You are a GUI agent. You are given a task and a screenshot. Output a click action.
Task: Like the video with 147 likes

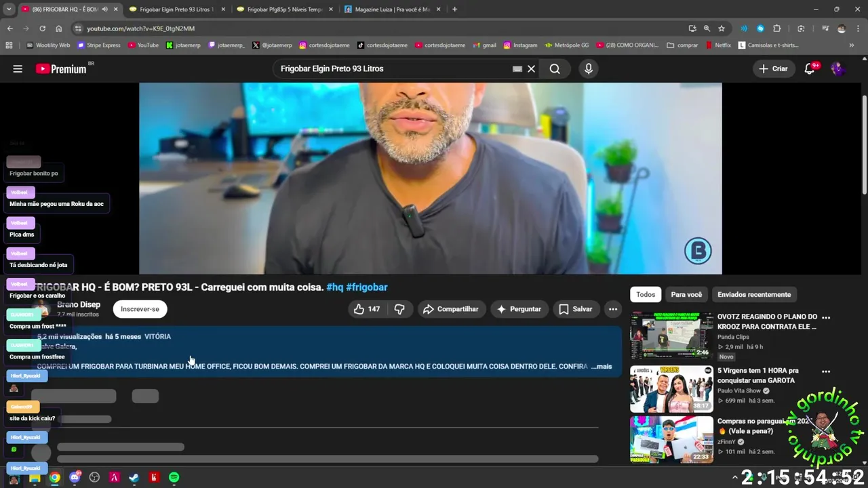pyautogui.click(x=366, y=309)
